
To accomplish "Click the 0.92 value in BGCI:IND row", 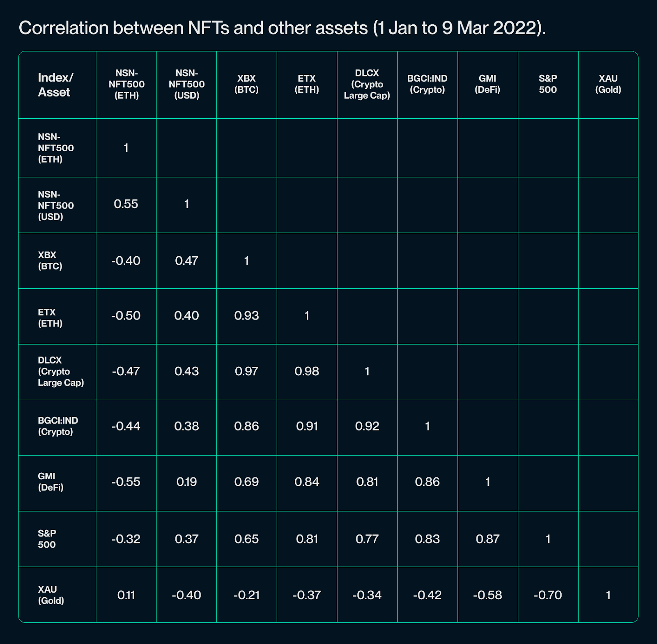I will tap(367, 426).
